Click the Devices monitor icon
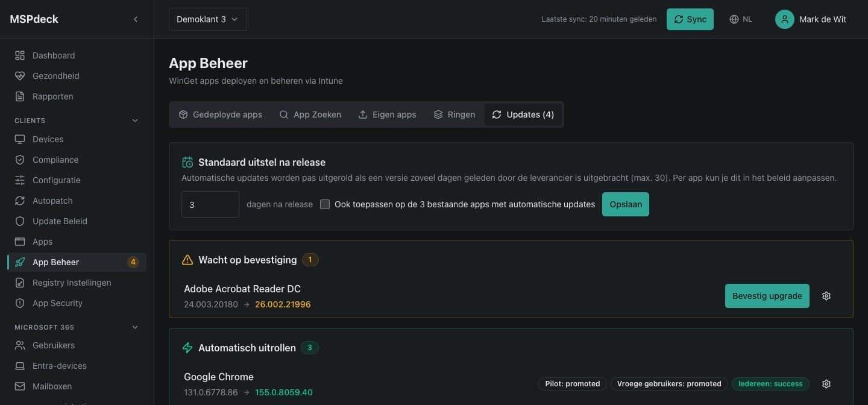The width and height of the screenshot is (868, 405). click(20, 139)
